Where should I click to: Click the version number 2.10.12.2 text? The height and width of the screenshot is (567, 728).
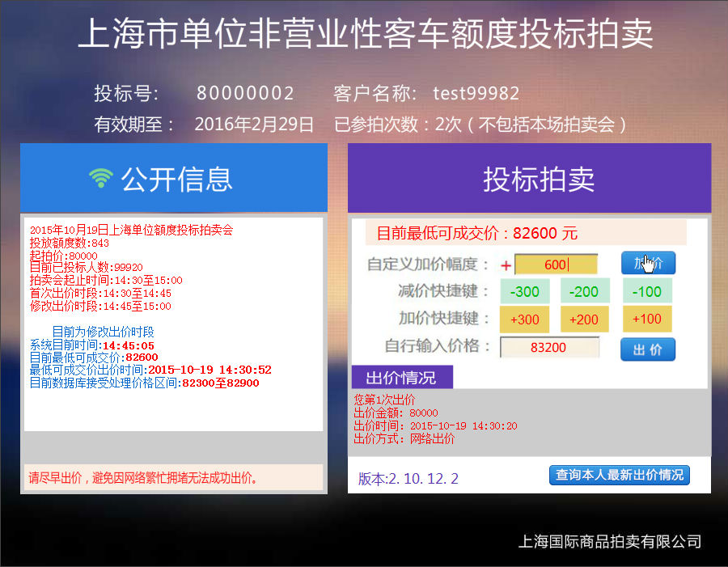408,478
